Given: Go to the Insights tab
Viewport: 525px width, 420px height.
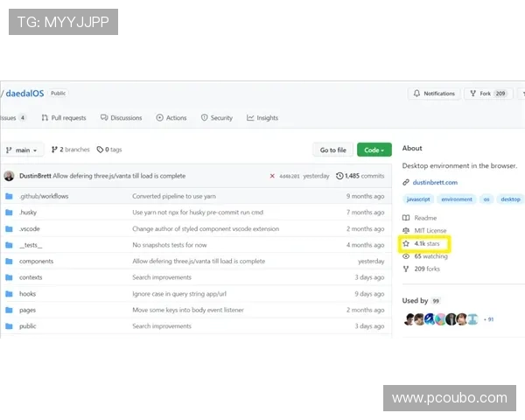Looking at the screenshot, I should pos(262,118).
